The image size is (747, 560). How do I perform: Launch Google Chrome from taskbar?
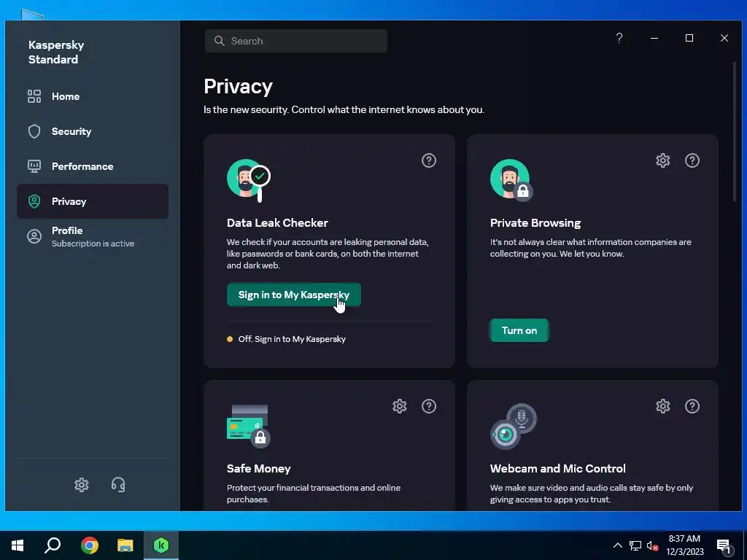click(89, 545)
